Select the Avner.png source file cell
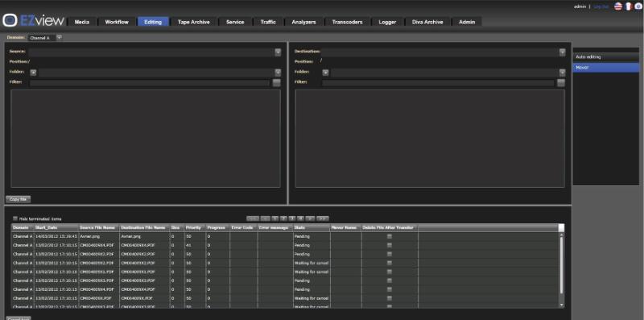 [x=98, y=236]
